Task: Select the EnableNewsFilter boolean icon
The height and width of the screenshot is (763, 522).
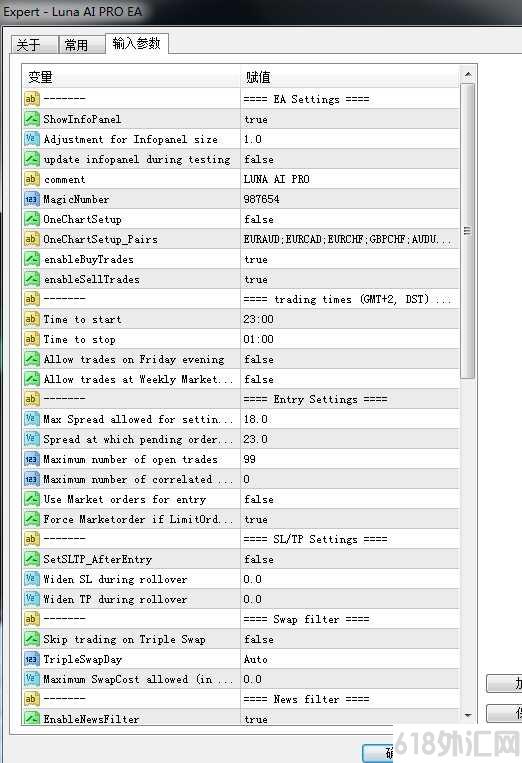Action: [x=32, y=718]
